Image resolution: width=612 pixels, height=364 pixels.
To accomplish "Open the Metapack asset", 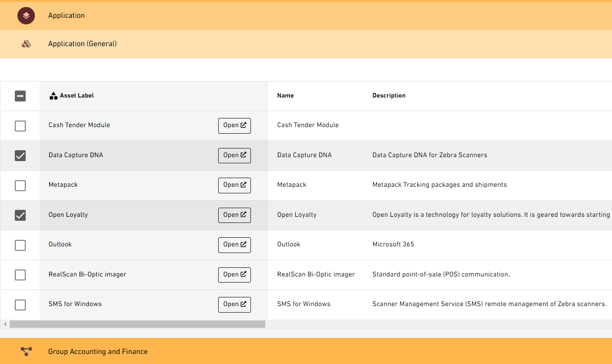I will pos(234,185).
